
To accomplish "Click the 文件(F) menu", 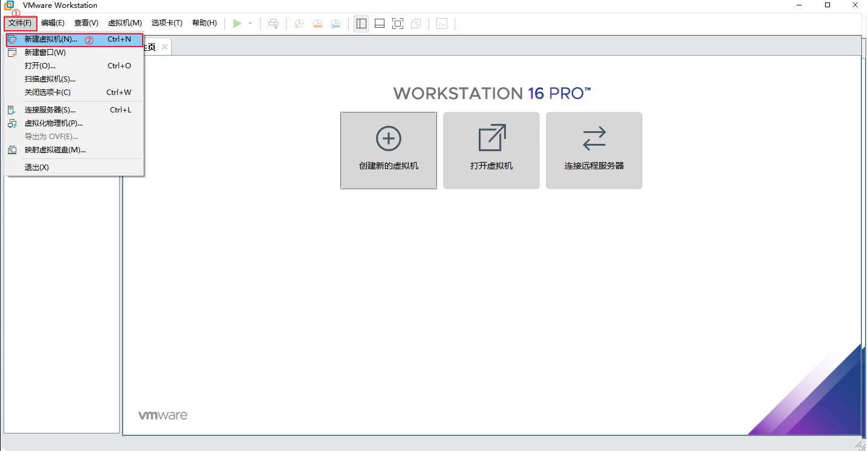I will coord(20,23).
